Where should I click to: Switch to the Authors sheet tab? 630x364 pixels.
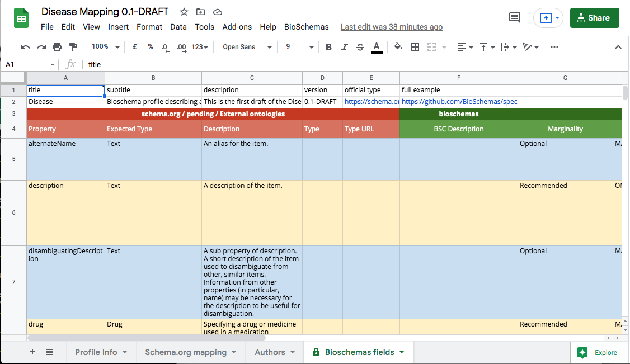pyautogui.click(x=270, y=352)
